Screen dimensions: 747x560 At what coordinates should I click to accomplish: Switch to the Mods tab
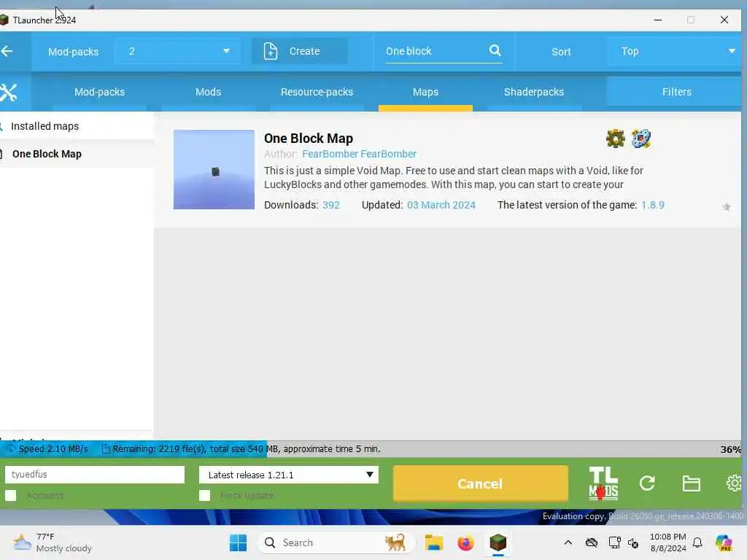coord(208,92)
